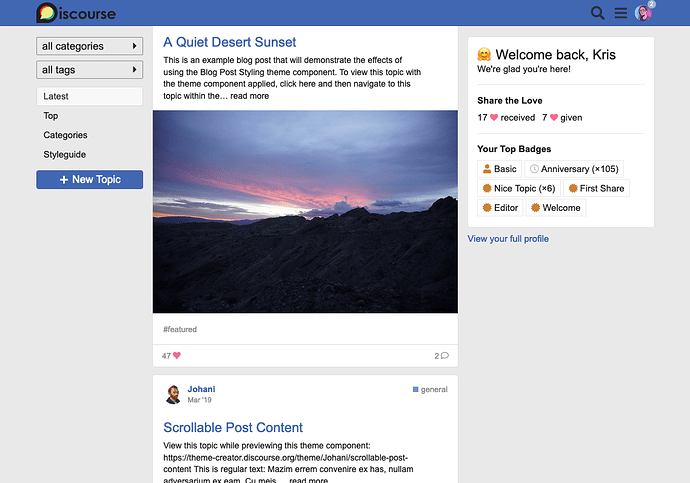Image resolution: width=690 pixels, height=483 pixels.
Task: Expand the all categories dropdown
Action: pyautogui.click(x=89, y=46)
